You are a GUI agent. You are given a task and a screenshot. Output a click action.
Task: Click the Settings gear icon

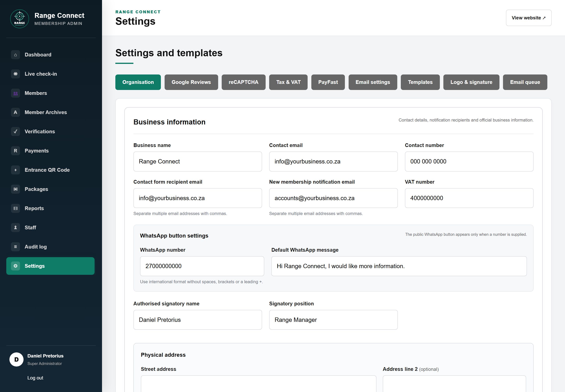pos(15,266)
